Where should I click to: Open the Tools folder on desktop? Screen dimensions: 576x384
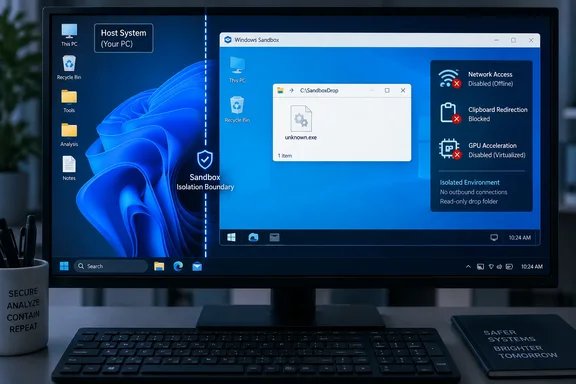pos(69,101)
